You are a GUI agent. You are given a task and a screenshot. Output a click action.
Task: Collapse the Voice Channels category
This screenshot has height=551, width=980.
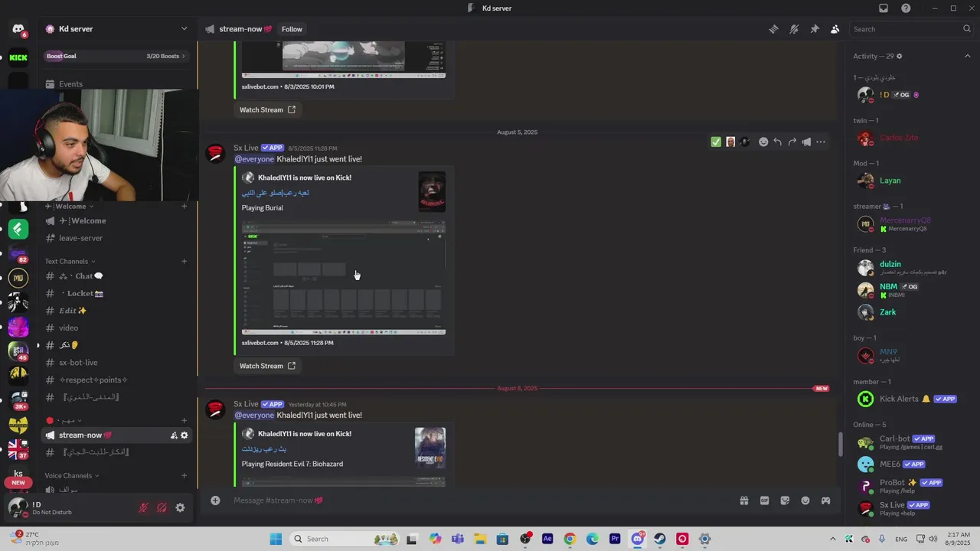pos(73,475)
